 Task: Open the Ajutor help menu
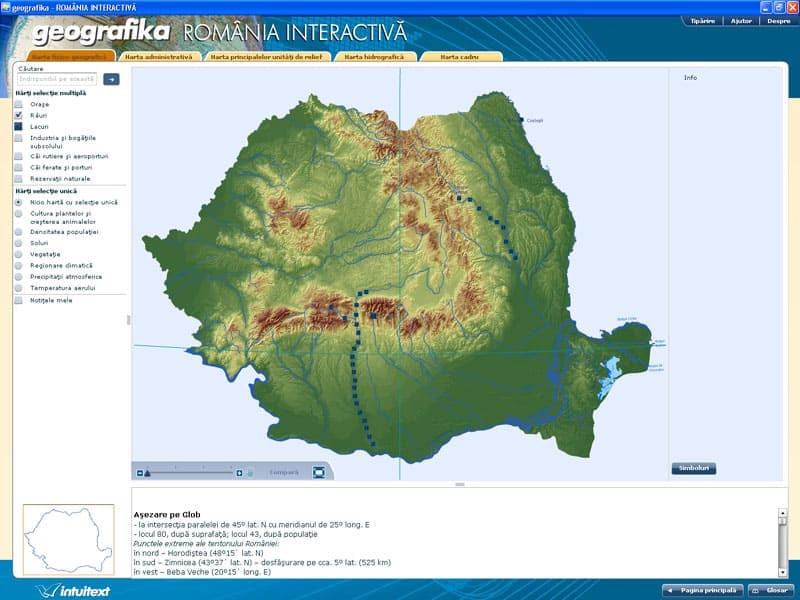742,20
